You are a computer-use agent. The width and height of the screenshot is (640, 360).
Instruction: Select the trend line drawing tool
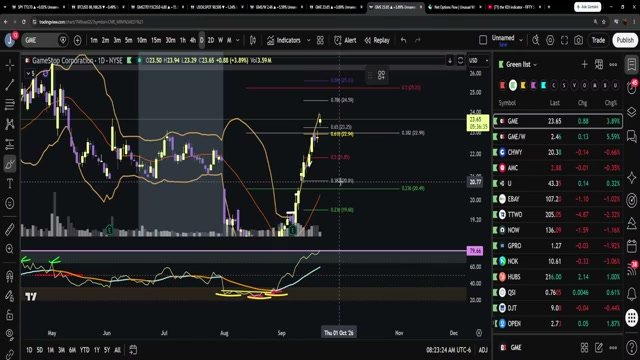click(10, 84)
